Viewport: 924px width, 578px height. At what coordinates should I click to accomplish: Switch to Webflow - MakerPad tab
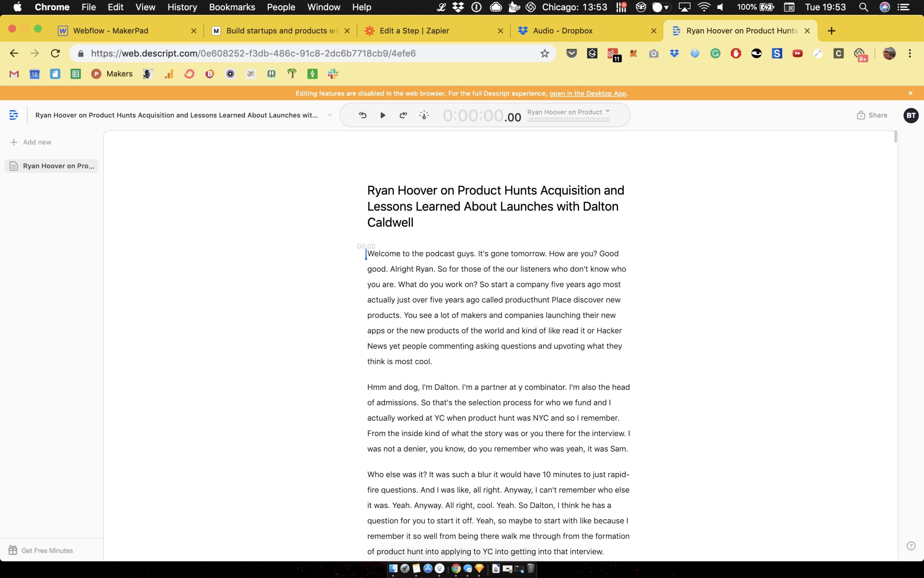point(127,31)
